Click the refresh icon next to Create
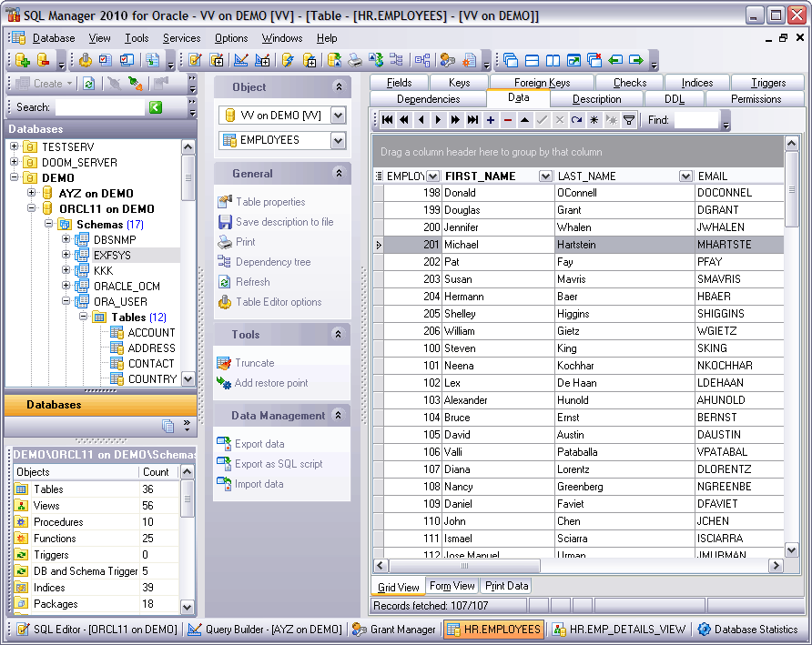Viewport: 812px width, 645px height. tap(88, 84)
